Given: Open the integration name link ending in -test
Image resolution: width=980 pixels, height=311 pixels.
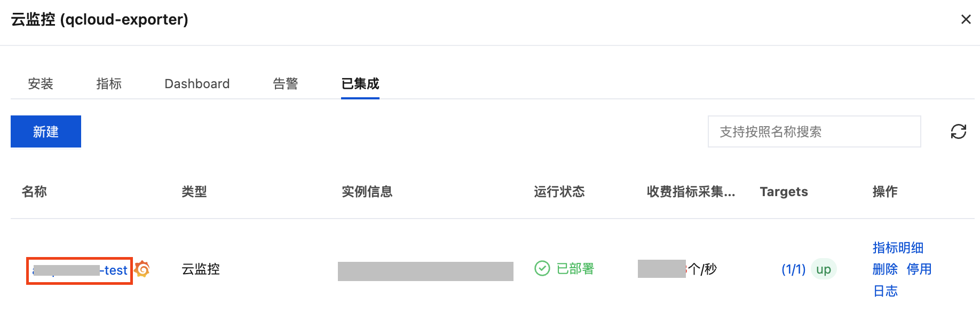Looking at the screenshot, I should 80,270.
